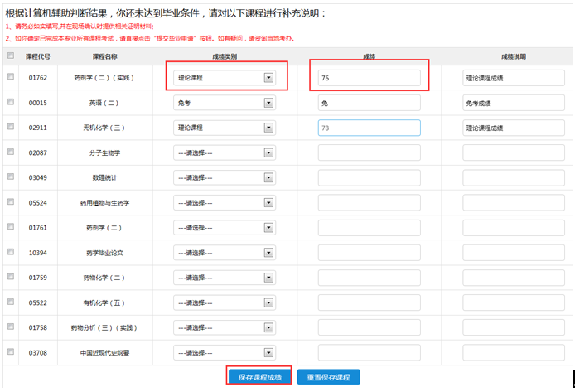Click 成绩说明 field for 药剂学（二）（实践）
Image resolution: width=575 pixels, height=392 pixels.
pyautogui.click(x=513, y=78)
